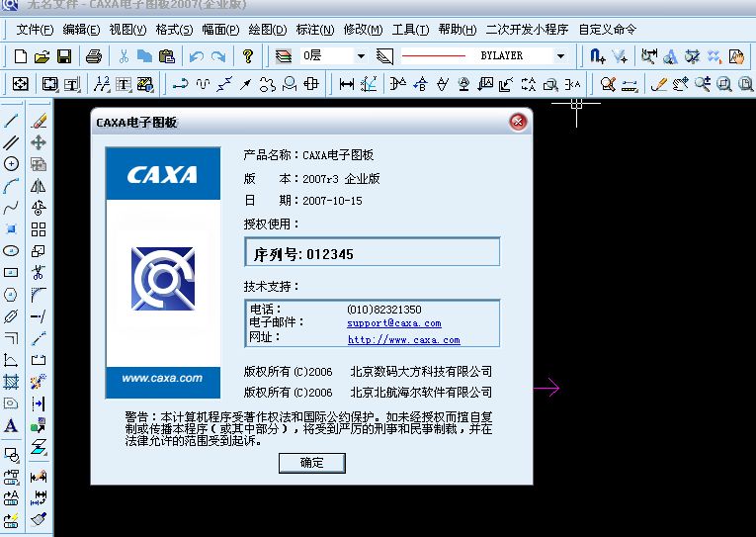This screenshot has width=756, height=537.
Task: Open the 文件(F) menu
Action: (x=35, y=30)
